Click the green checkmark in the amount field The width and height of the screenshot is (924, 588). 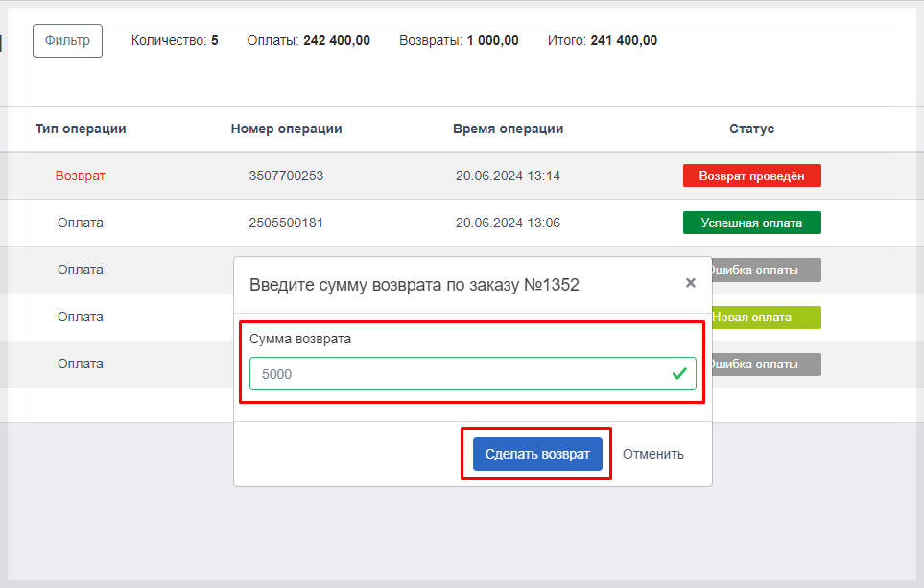pos(680,374)
